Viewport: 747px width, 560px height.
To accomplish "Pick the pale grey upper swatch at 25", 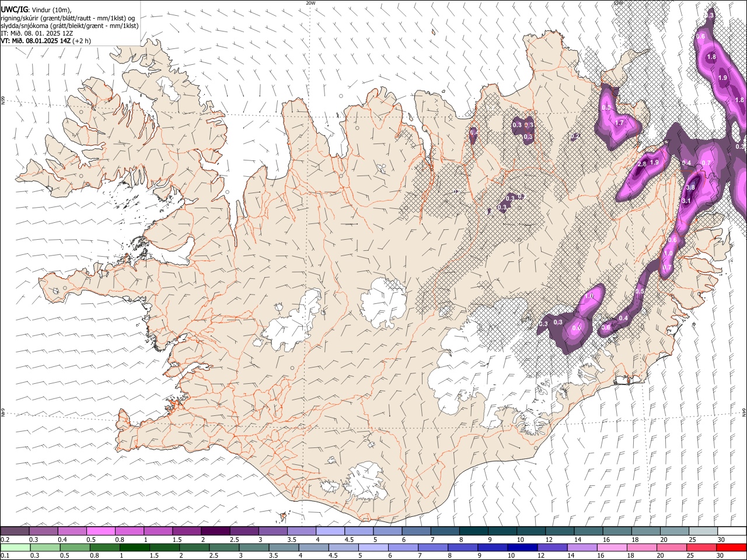I will (x=703, y=531).
